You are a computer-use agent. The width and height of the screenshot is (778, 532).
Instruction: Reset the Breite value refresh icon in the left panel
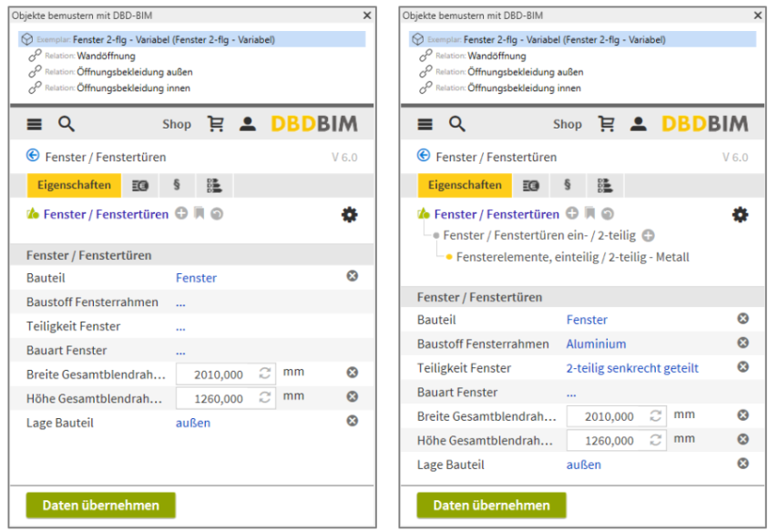[x=265, y=373]
